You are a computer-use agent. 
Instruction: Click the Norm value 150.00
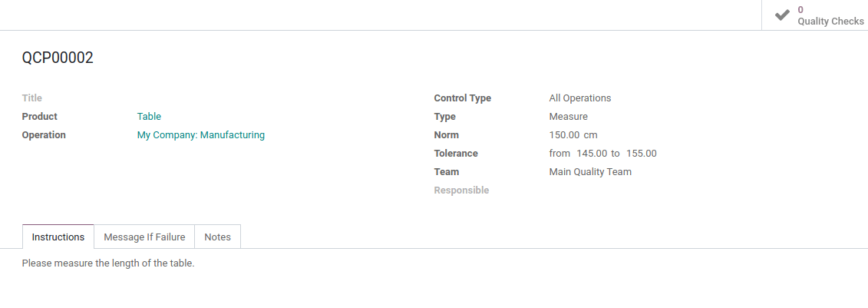tap(564, 134)
